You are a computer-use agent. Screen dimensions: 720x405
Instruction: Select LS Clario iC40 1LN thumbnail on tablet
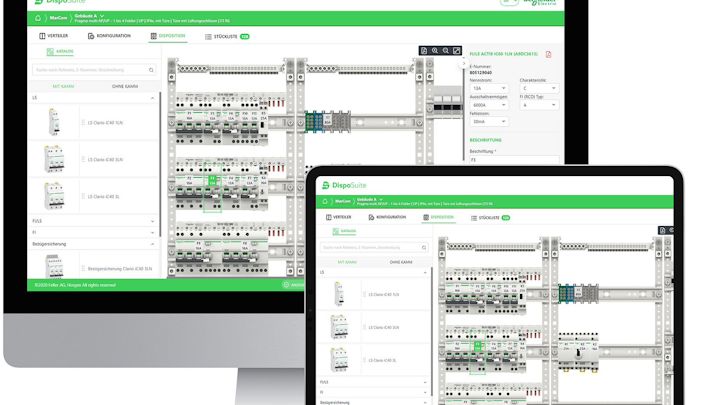339,293
